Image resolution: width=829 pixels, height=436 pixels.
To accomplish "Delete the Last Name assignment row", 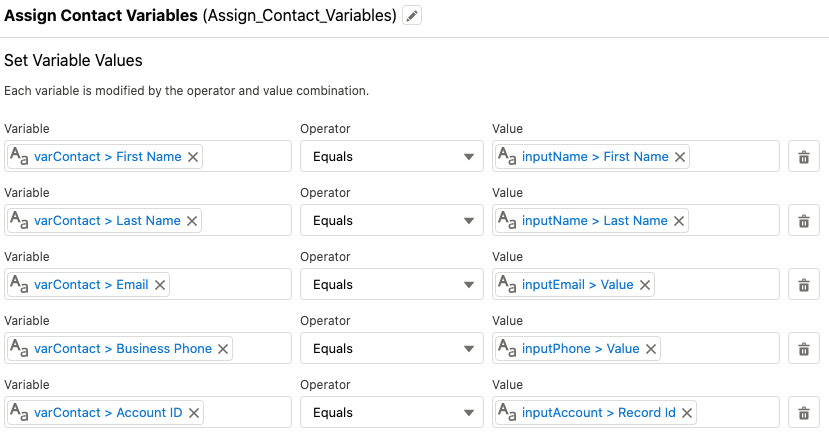I will (804, 220).
